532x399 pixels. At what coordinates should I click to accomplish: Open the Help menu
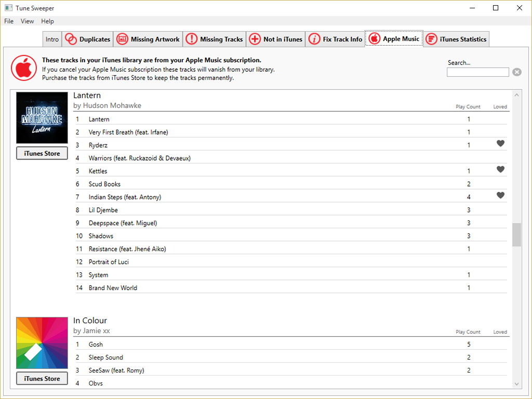point(47,21)
